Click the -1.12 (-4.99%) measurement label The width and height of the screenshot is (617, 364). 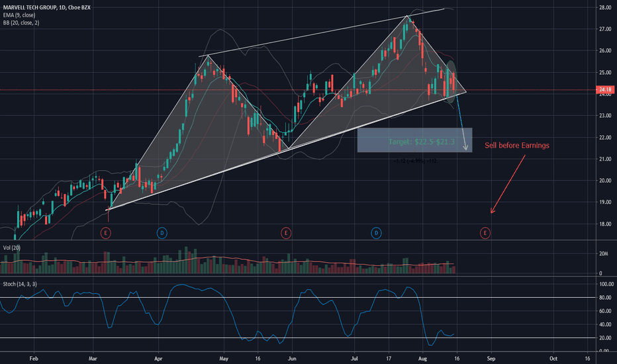[x=415, y=161]
